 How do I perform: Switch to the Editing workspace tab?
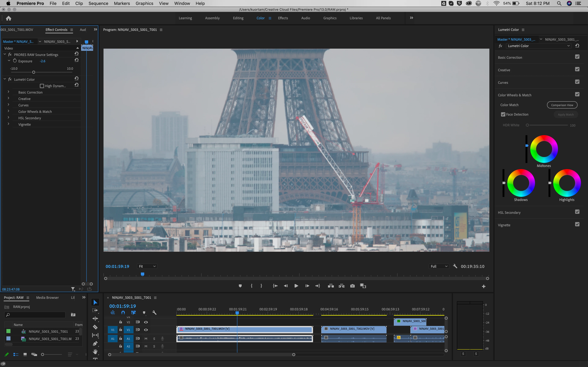click(238, 18)
